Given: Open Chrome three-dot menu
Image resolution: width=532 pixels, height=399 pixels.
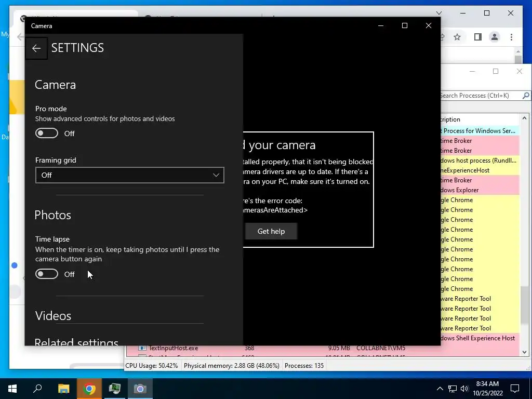Looking at the screenshot, I should 512,37.
